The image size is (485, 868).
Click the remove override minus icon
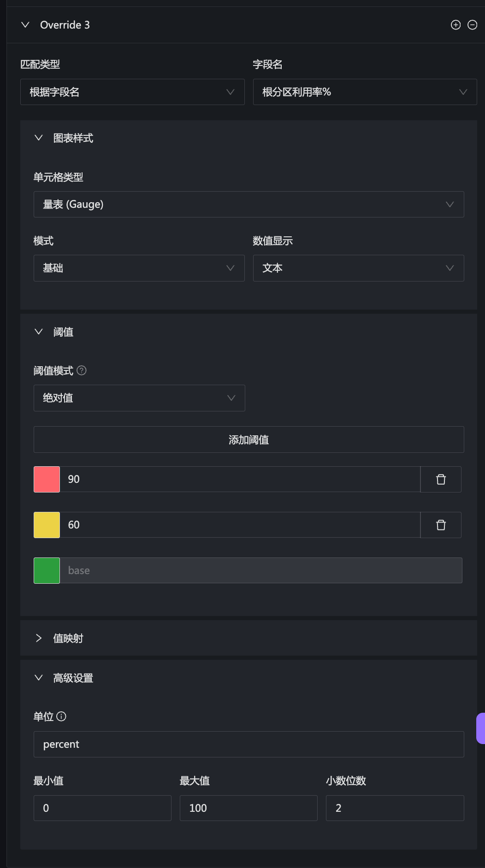[472, 25]
